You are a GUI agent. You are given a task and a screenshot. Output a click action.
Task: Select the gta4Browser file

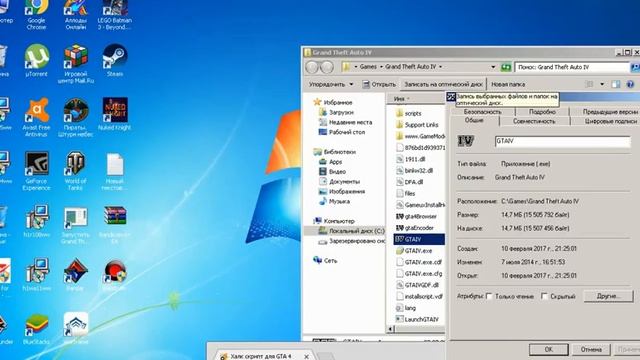416,216
